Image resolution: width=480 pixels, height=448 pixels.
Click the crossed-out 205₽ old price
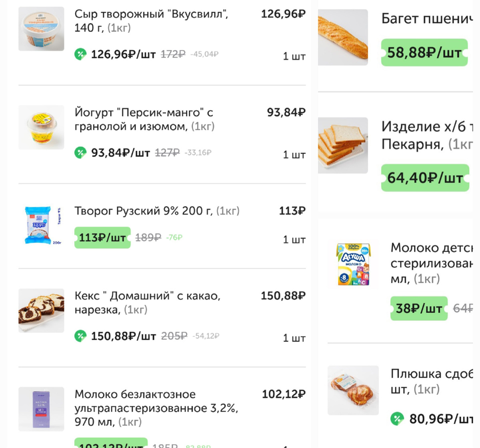click(174, 336)
